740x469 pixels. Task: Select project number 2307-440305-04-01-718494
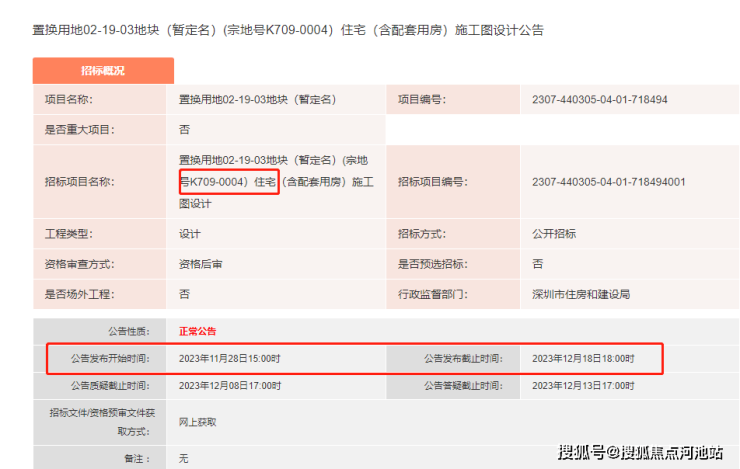(600, 100)
